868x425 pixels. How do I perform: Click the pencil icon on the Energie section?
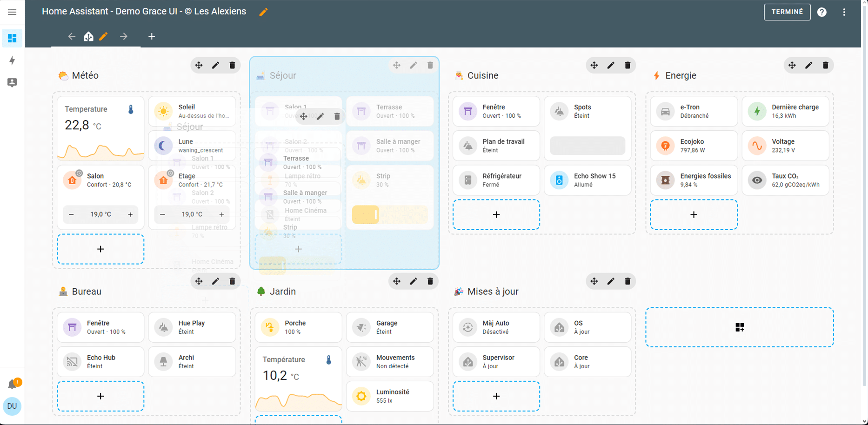pos(808,65)
